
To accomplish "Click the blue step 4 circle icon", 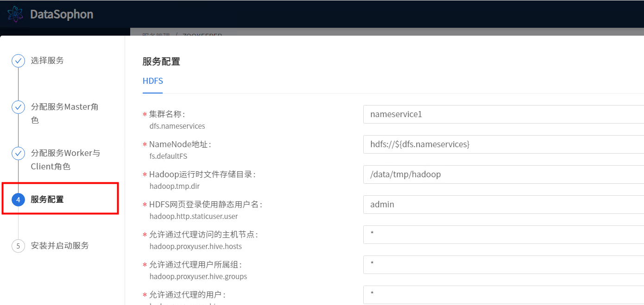I will coord(18,199).
